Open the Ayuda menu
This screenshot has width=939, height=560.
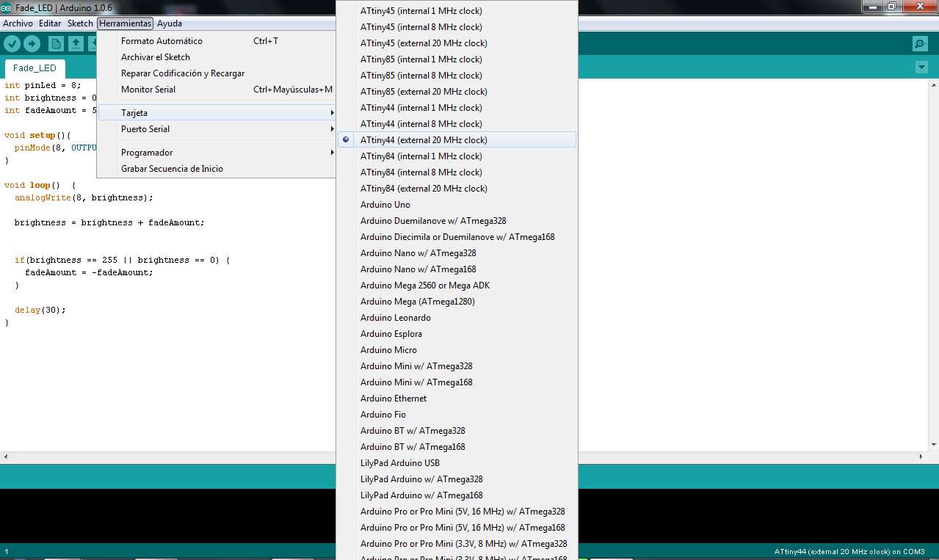170,23
